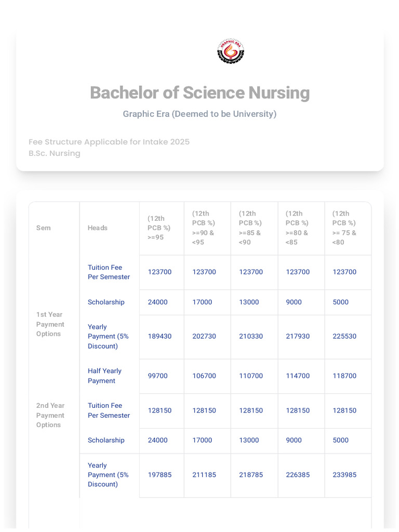This screenshot has width=399, height=532.
Task: Click the Fee Structure Applicable for Intake 2025 text
Action: point(109,142)
